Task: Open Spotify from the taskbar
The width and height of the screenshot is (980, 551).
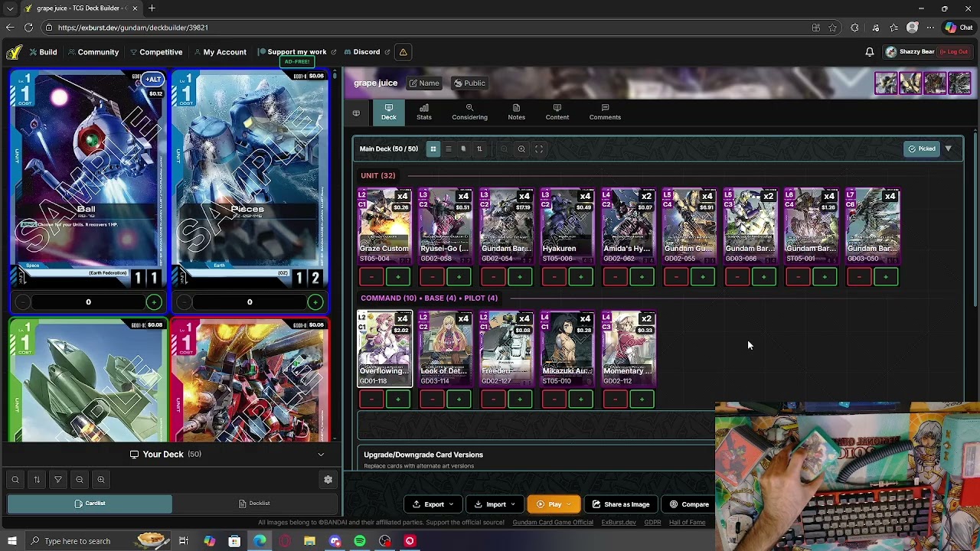Action: click(360, 541)
